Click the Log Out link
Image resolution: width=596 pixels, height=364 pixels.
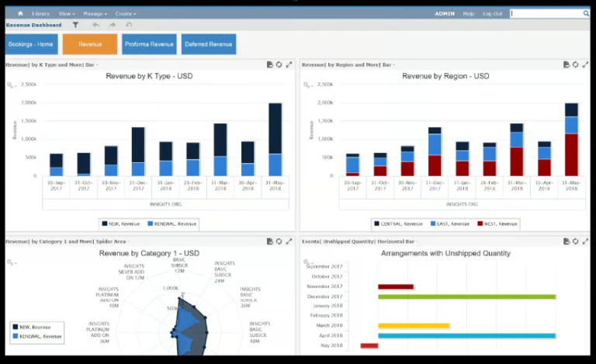coord(493,13)
